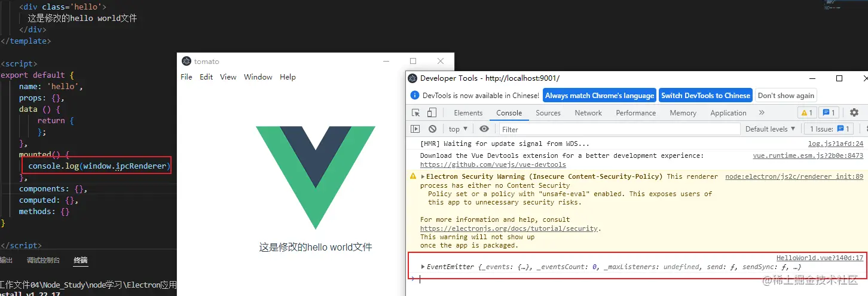Clear the console with the ban icon

(432, 129)
